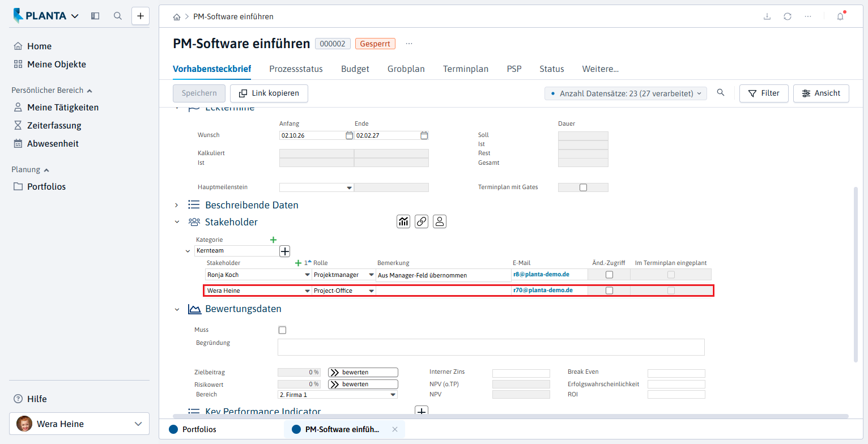This screenshot has width=868, height=444.
Task: Tick the Muss checkbox
Action: pyautogui.click(x=282, y=330)
